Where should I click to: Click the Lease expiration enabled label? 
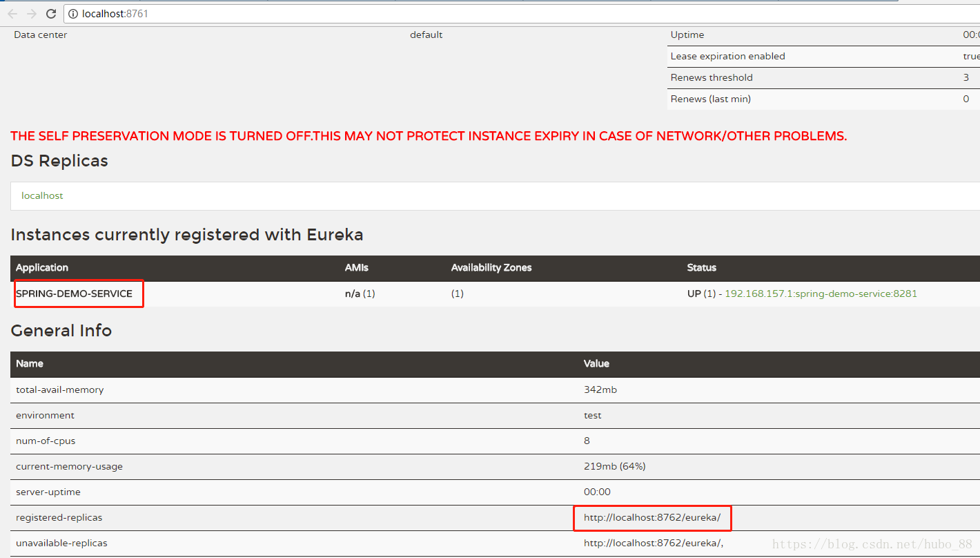(727, 56)
